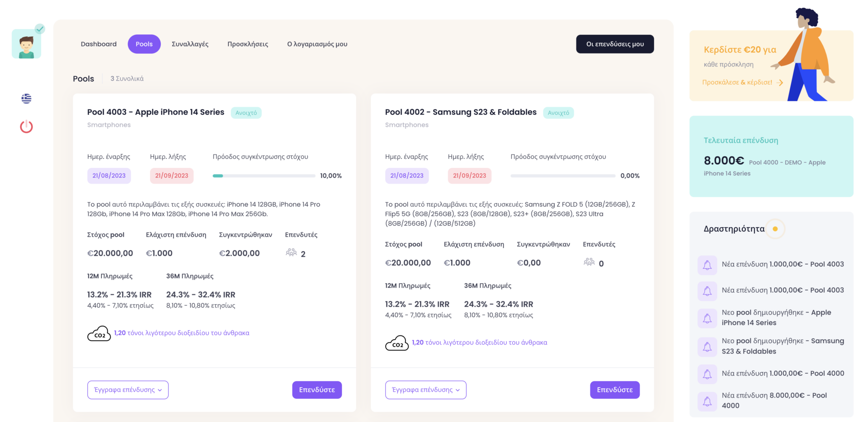Click Επενδύστε button for Pool 4002
The height and width of the screenshot is (422, 868).
[x=615, y=390]
